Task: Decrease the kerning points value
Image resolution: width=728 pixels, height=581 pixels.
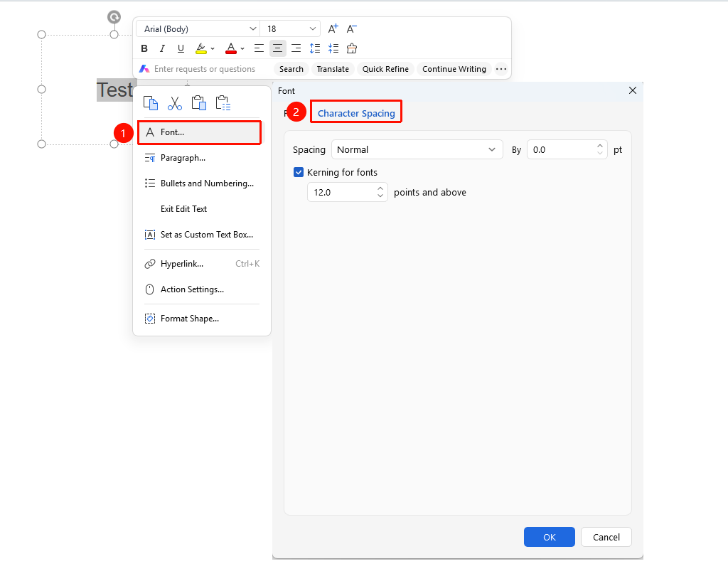Action: point(380,196)
